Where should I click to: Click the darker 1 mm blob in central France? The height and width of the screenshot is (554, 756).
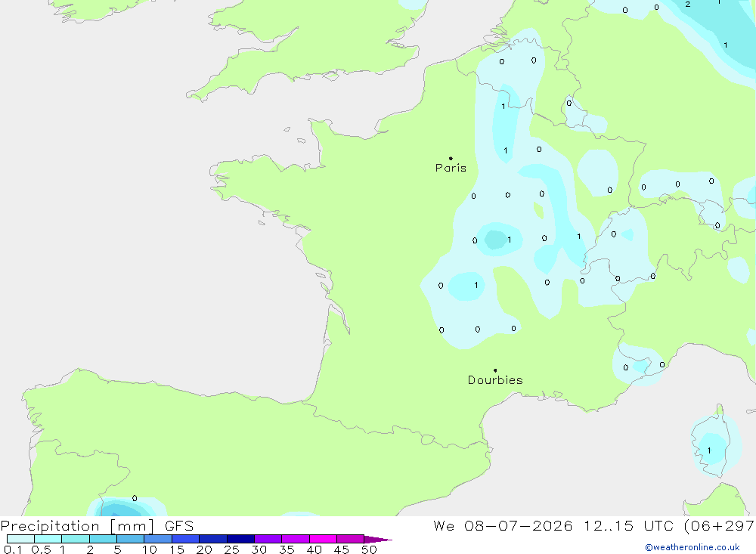point(494,240)
